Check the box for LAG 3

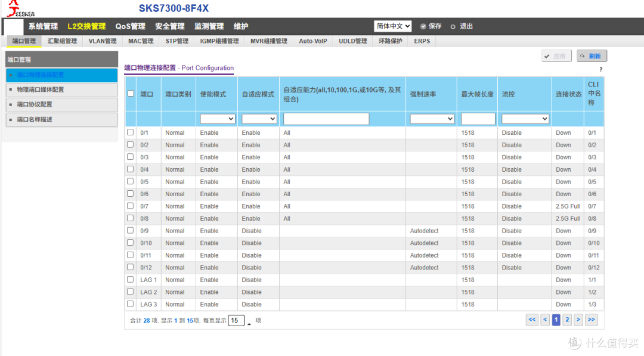[x=130, y=304]
